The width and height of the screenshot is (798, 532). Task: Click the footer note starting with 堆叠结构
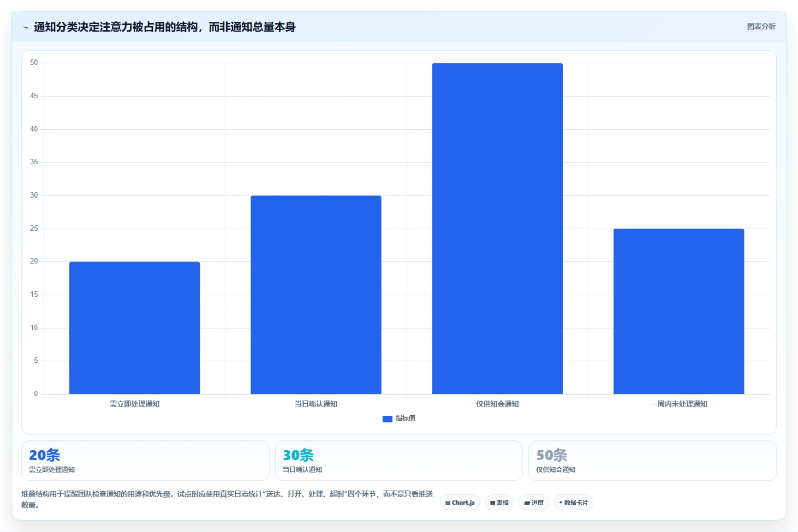(x=227, y=499)
